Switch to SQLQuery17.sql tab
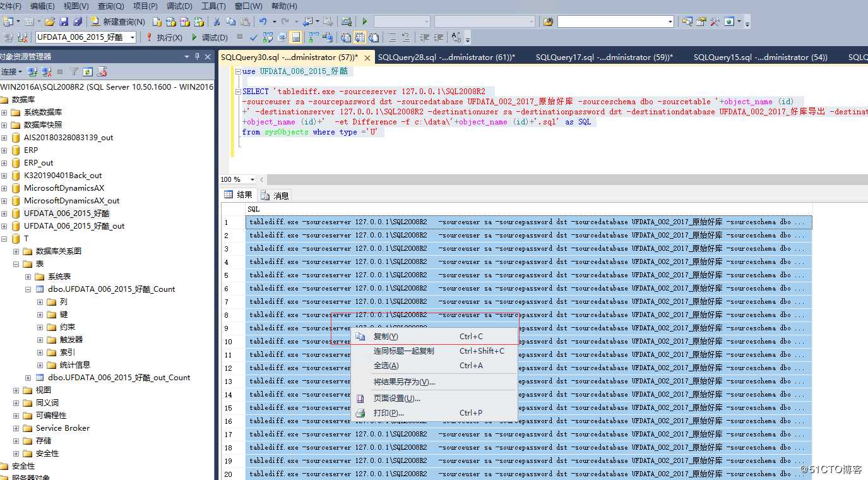 [x=604, y=57]
